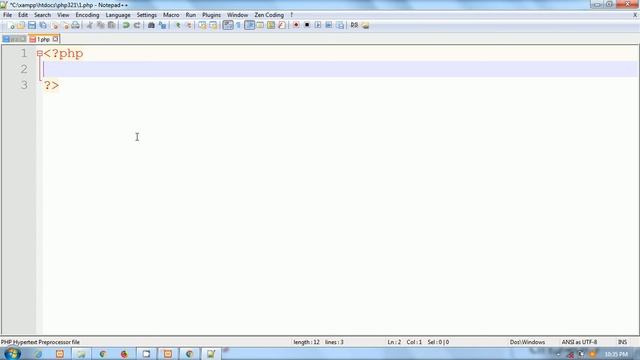
Task: Close the document with the menu-bar X
Action: (x=635, y=15)
